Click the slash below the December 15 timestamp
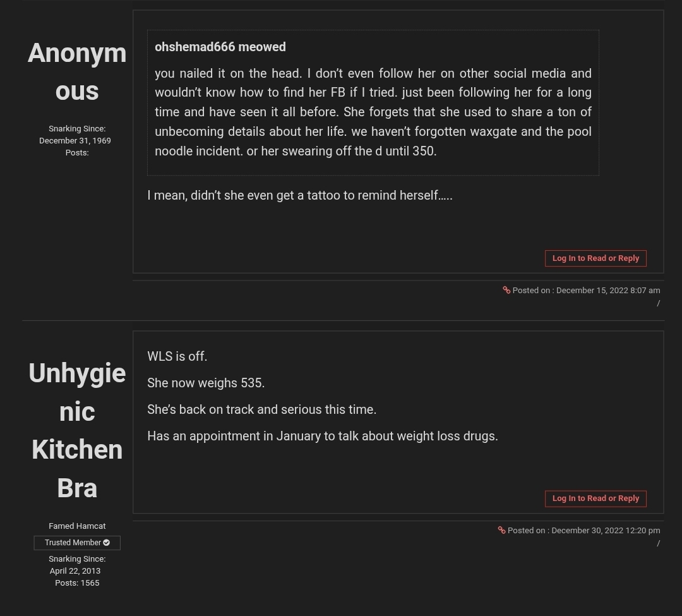682x616 pixels. [658, 303]
